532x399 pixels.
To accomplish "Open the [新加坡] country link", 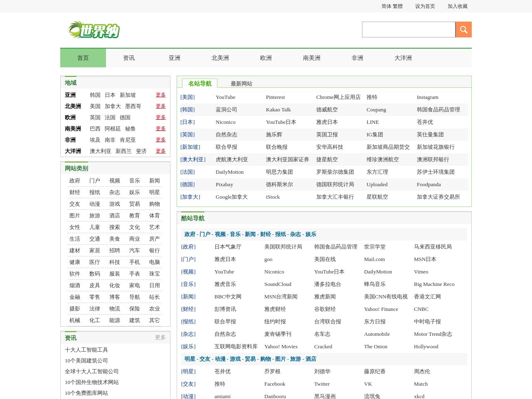I will (x=190, y=147).
